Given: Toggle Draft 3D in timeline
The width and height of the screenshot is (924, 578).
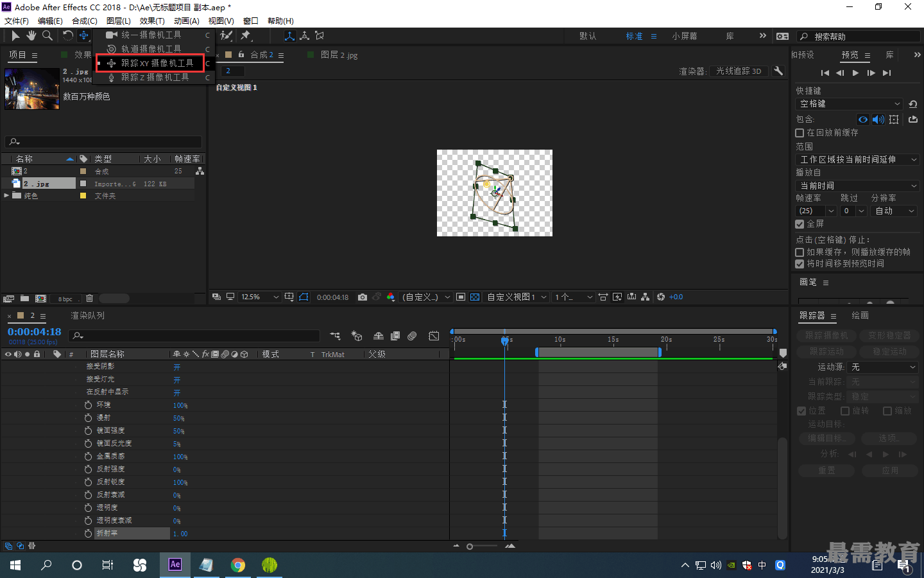Looking at the screenshot, I should (x=357, y=336).
